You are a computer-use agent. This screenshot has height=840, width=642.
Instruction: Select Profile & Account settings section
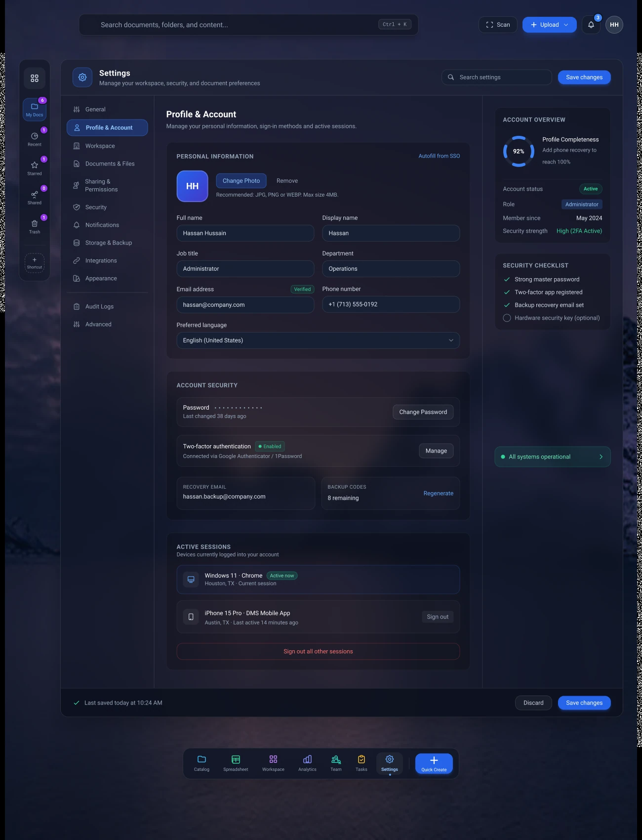(107, 127)
